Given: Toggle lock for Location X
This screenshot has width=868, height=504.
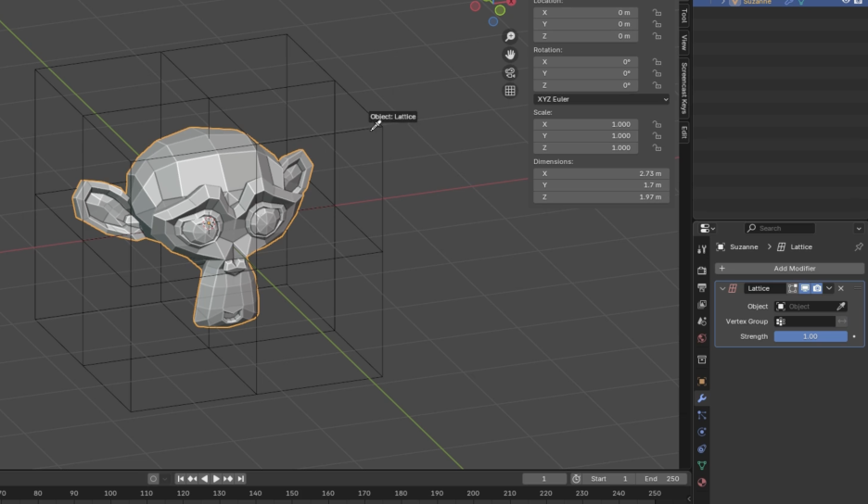Looking at the screenshot, I should click(657, 12).
